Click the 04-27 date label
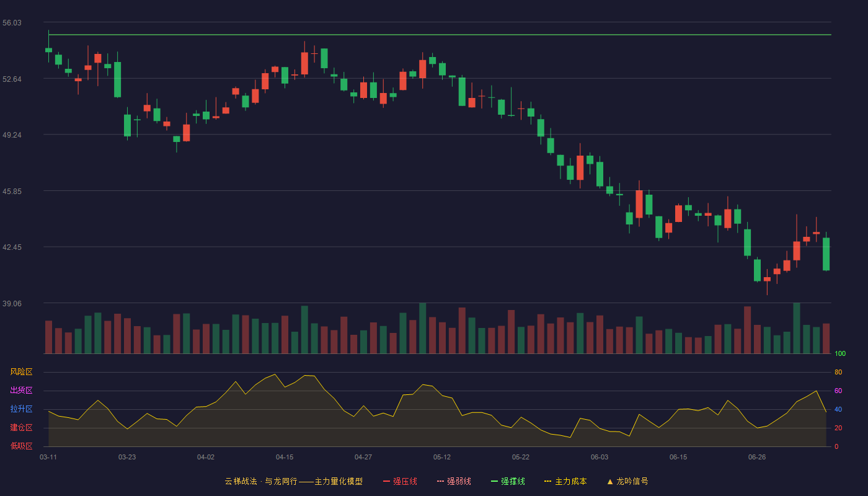868x496 pixels. pyautogui.click(x=363, y=457)
